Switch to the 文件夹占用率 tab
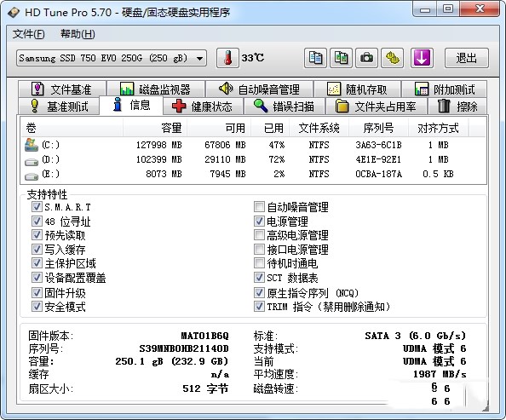506x420 pixels. pos(377,106)
